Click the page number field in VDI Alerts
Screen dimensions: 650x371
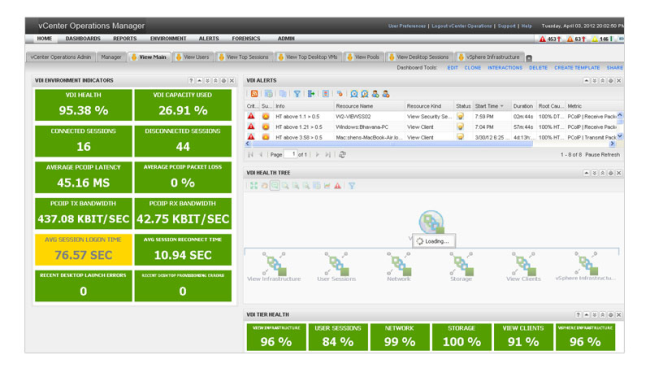291,154
